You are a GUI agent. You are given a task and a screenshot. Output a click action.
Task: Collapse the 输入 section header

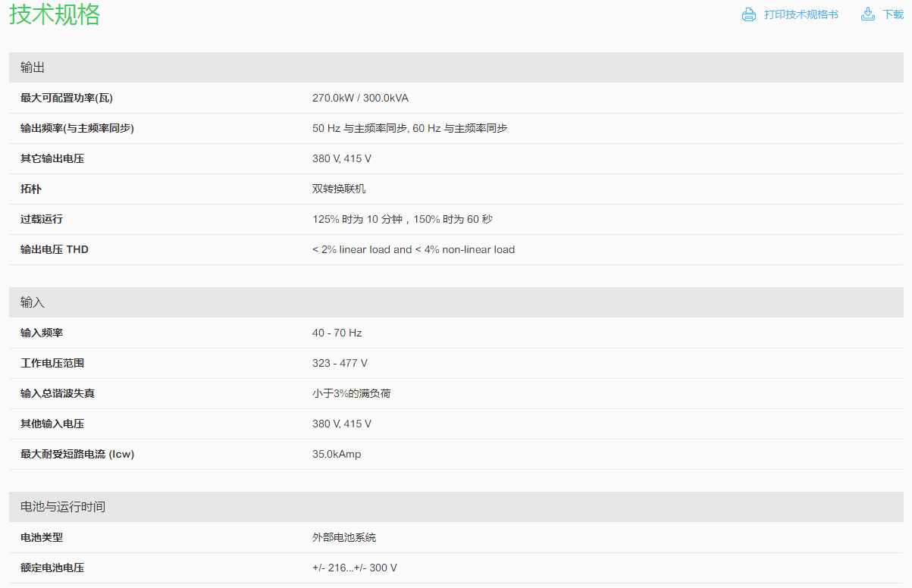[x=456, y=302]
